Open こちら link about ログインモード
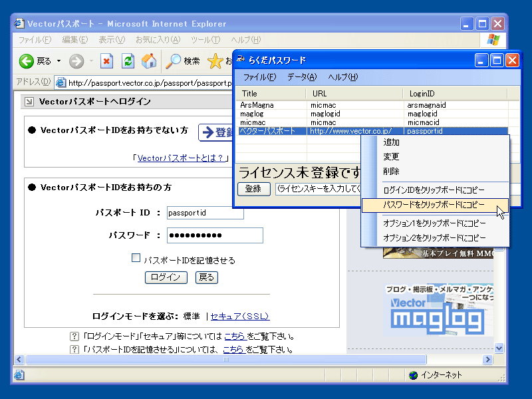Viewport: 532px width, 399px height. pyautogui.click(x=235, y=336)
